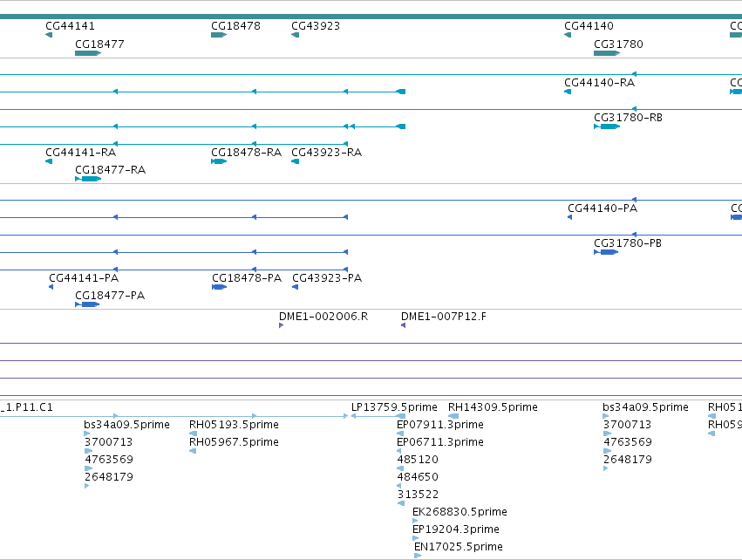Select the CG44141-PA protein glyph
The height and width of the screenshot is (560, 742).
pos(51,287)
